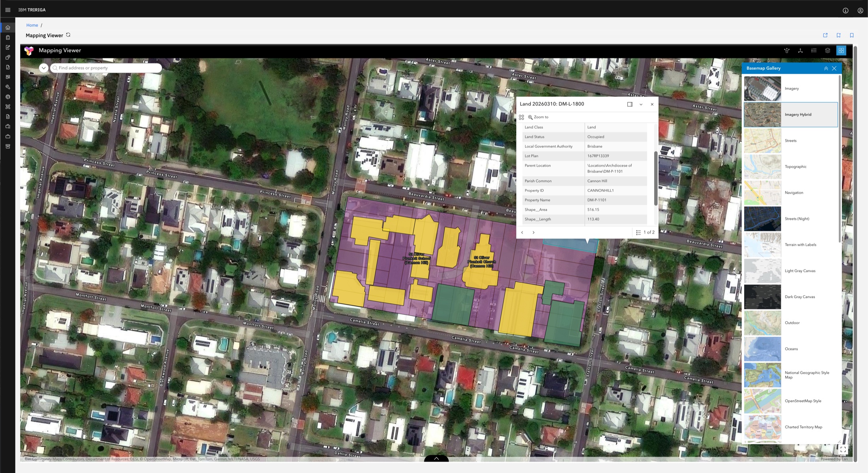Choose the Topographic basemap

coord(791,167)
